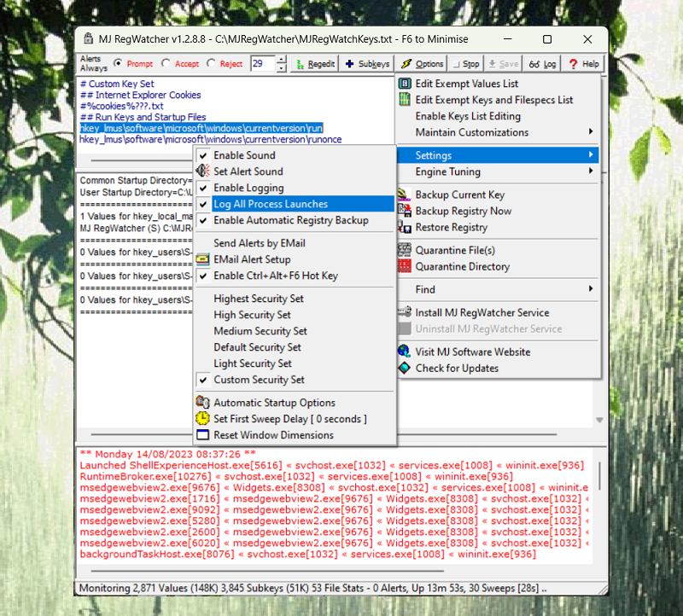
Task: Click the Reset Window Dimensions window icon
Action: pos(202,435)
